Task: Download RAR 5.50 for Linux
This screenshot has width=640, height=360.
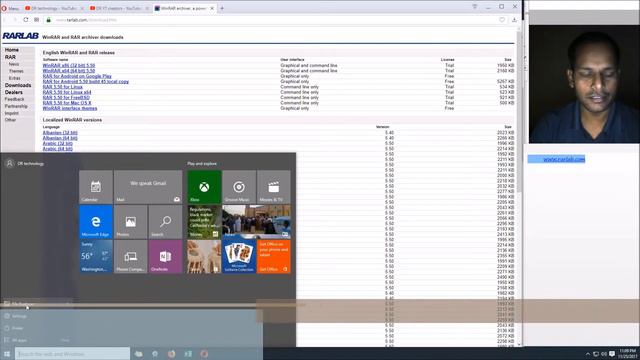Action: [x=62, y=87]
